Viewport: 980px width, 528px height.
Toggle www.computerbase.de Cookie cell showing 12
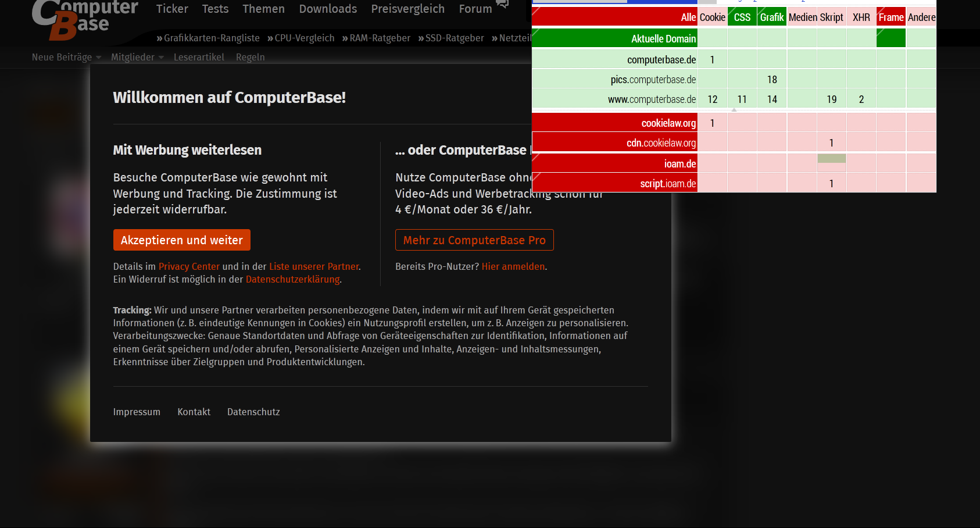713,99
